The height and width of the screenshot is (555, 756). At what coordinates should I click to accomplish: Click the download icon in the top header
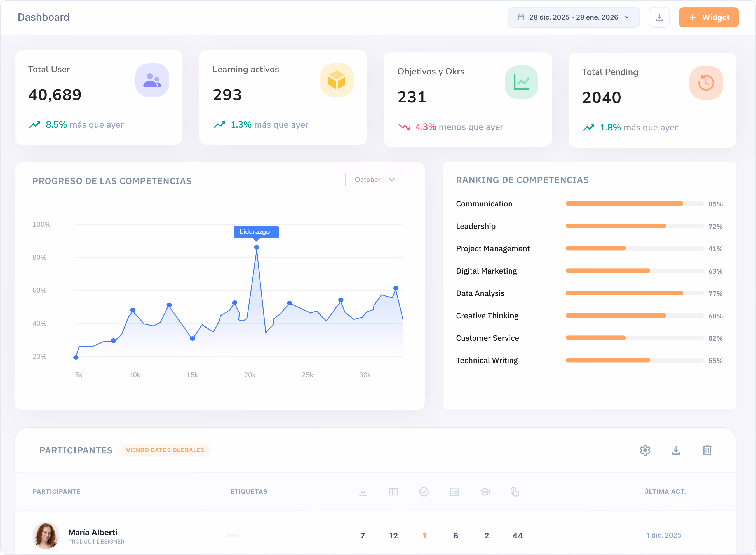coord(659,17)
